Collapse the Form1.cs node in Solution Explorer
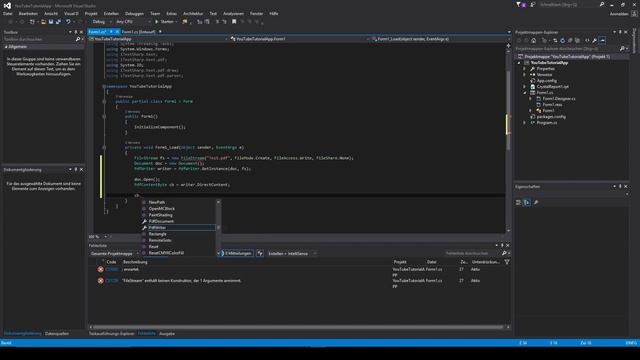640x360 pixels. pos(525,93)
